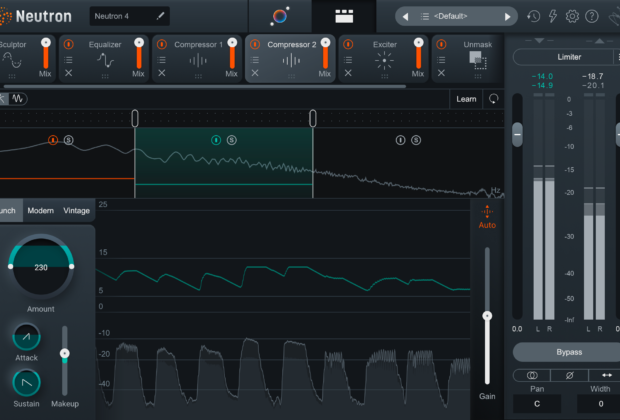This screenshot has height=420, width=620.
Task: Adjust the Equalizer Mix slider
Action: 139,54
